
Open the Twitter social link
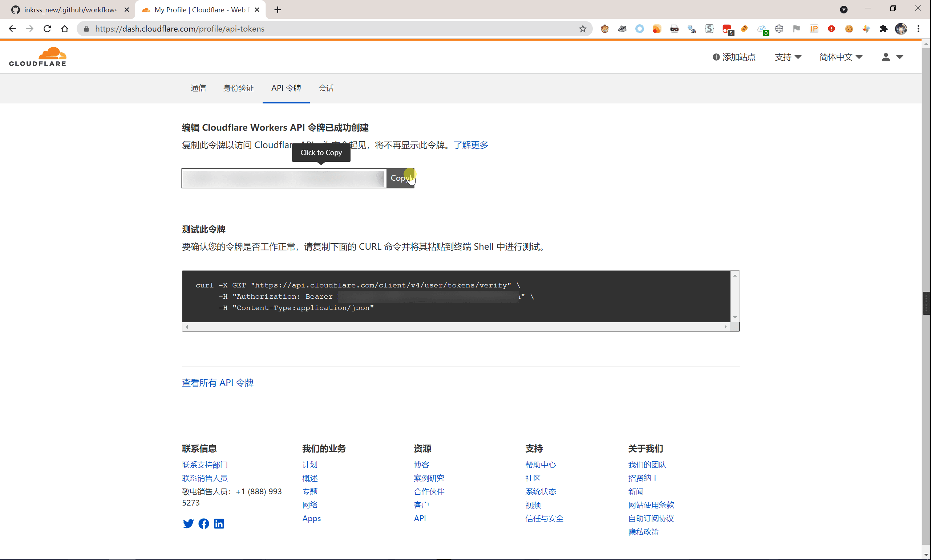click(188, 523)
